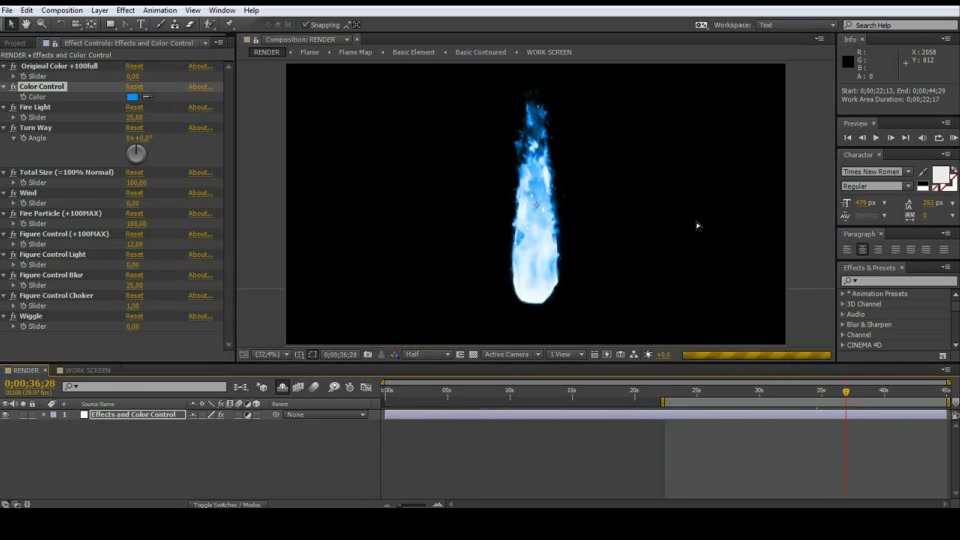
Task: Click the Graph Editor icon in timeline
Action: pos(366,387)
